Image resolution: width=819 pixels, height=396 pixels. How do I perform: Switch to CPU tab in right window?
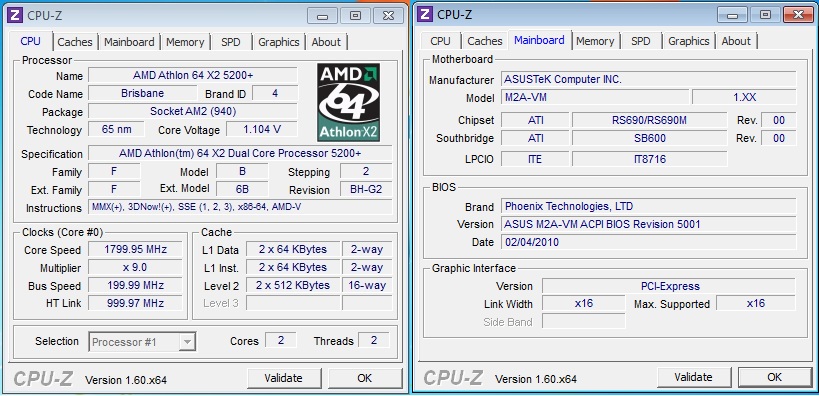click(440, 41)
